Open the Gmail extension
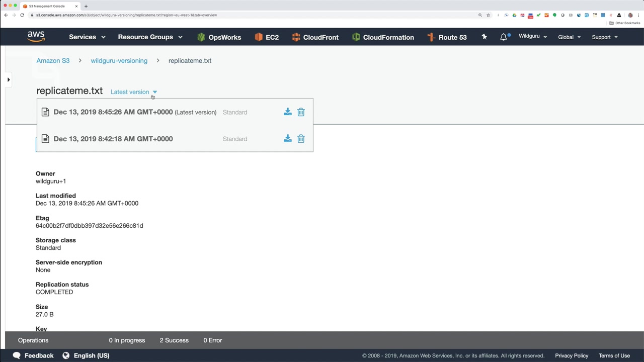This screenshot has height=362, width=644. 522,15
